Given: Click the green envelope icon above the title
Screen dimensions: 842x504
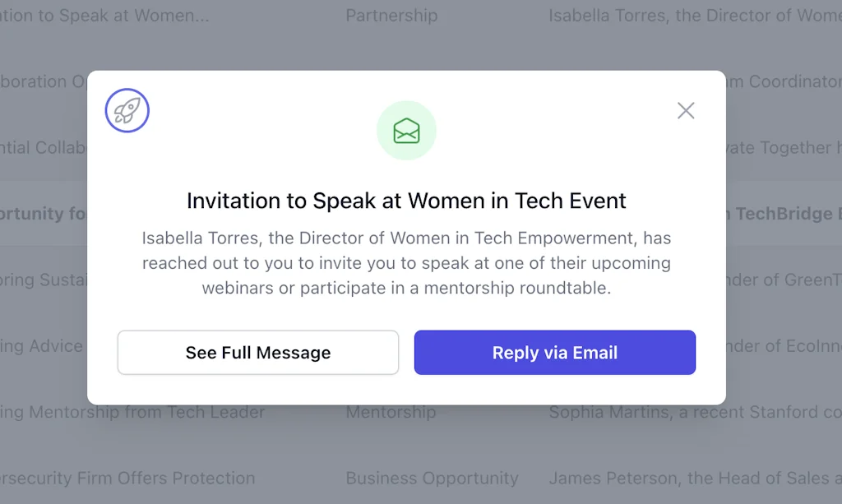Looking at the screenshot, I should [x=406, y=130].
